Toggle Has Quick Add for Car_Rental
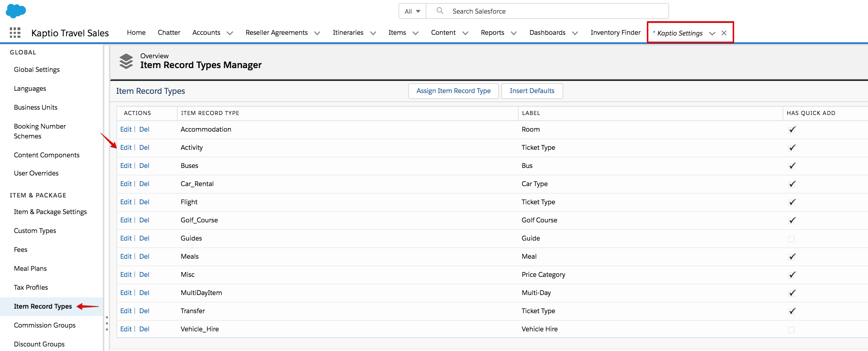The height and width of the screenshot is (351, 868). (x=792, y=184)
